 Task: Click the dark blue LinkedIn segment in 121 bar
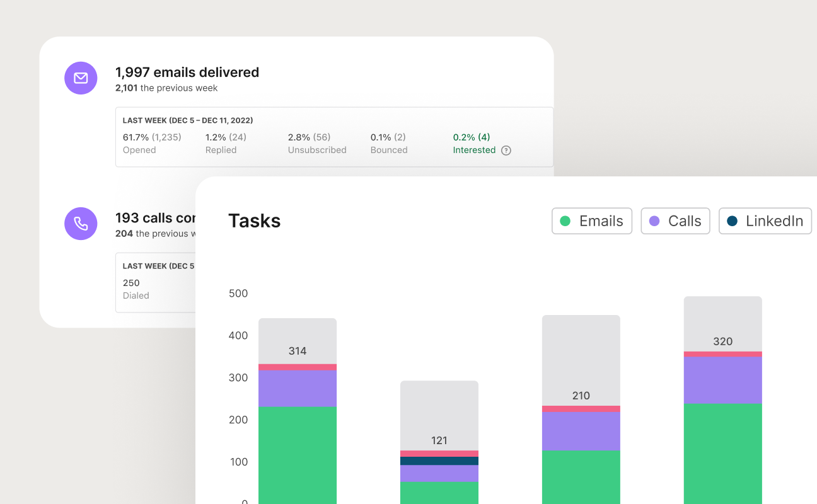tap(439, 461)
